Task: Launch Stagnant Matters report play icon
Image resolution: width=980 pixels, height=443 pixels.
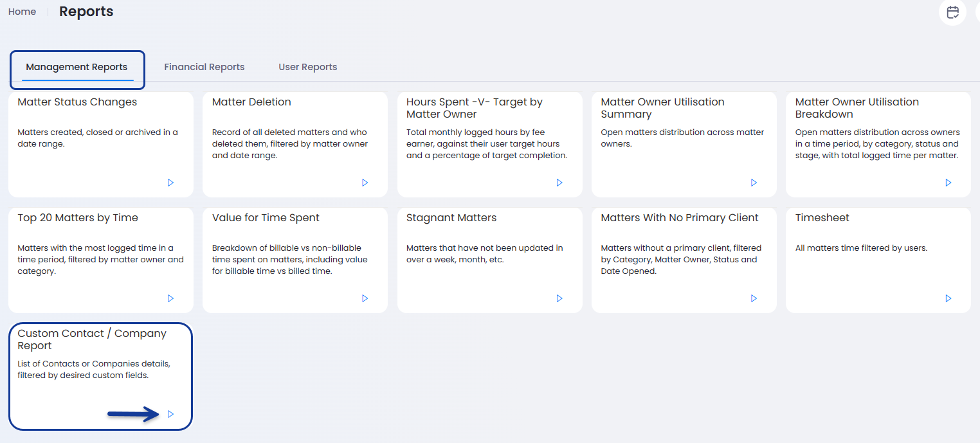Action: tap(559, 298)
